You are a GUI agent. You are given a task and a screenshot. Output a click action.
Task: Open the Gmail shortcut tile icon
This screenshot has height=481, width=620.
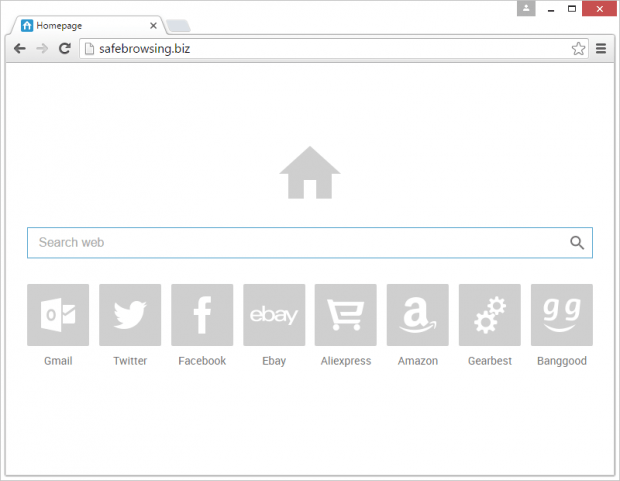click(x=58, y=315)
